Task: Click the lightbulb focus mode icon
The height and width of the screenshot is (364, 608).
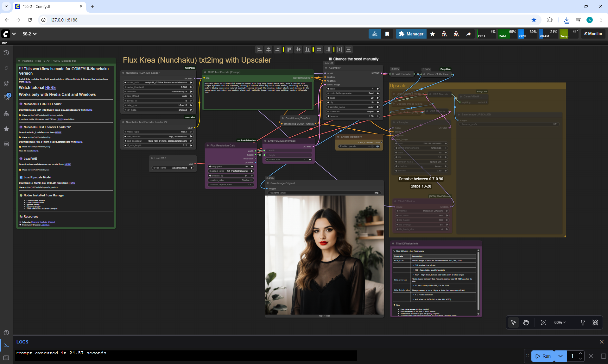Action: tap(582, 323)
